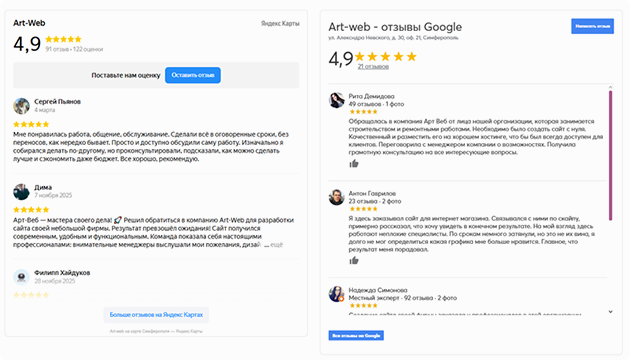Like Рита Демидова's review with thumbs-up icon

click(x=354, y=164)
